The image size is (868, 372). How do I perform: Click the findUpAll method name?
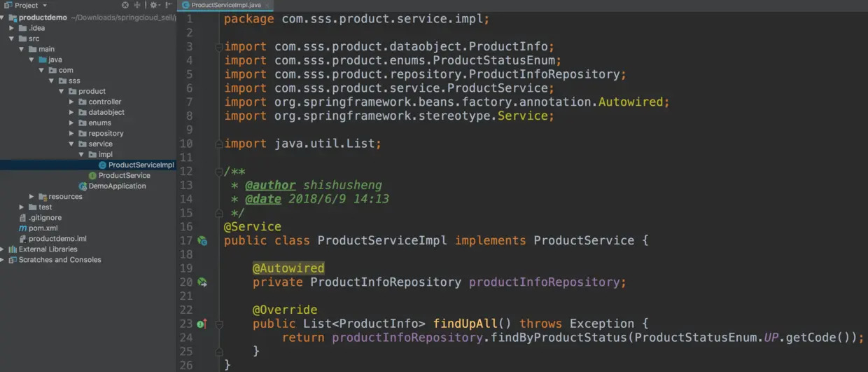coord(465,324)
